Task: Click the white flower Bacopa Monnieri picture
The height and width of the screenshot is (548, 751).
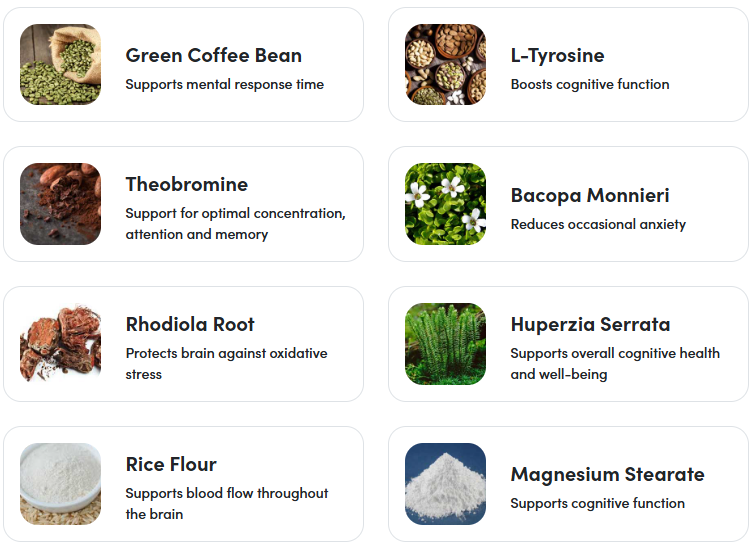Action: coord(445,204)
